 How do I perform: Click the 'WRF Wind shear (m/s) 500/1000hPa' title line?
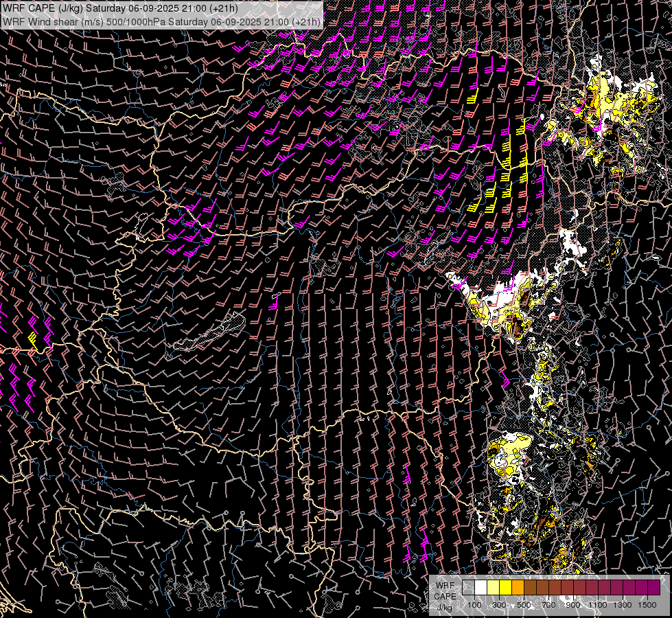click(161, 22)
